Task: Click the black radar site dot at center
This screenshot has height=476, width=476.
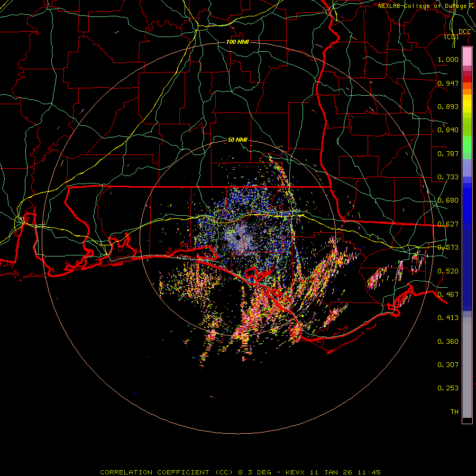Action: [x=237, y=239]
